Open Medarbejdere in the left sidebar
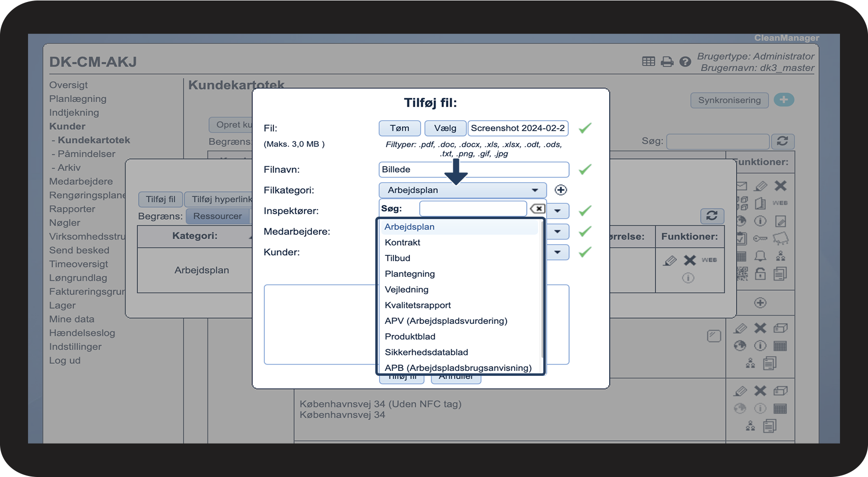The image size is (868, 477). tap(81, 181)
